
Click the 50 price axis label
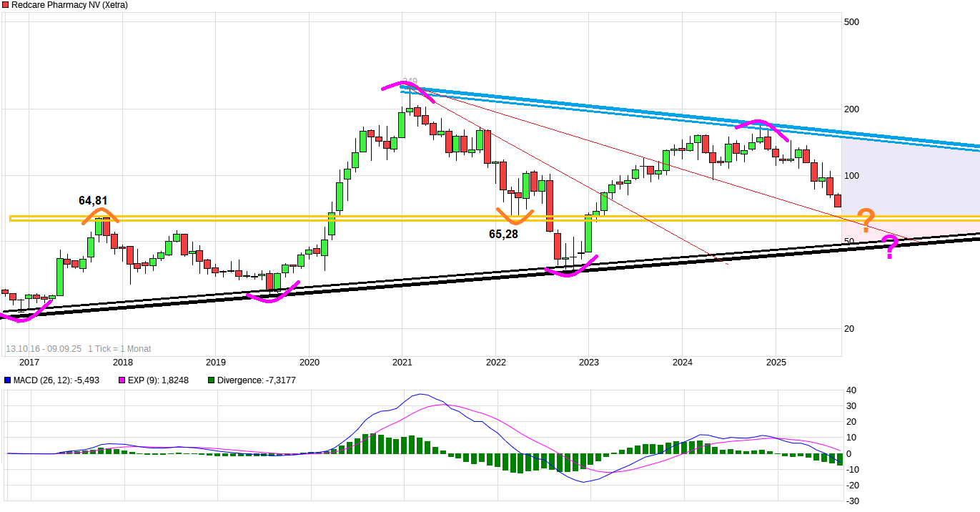[x=849, y=242]
